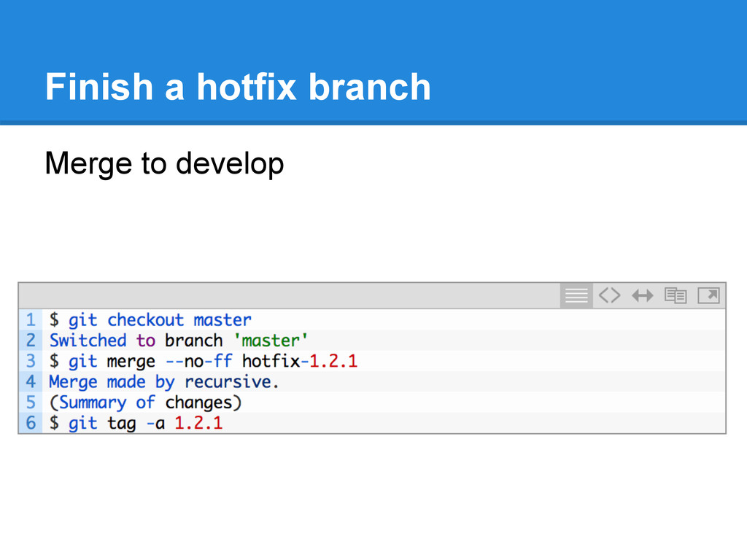Click line '$ git merge --no-ff hotfix-1.2.1'
Screen dimensions: 747x560
click(204, 361)
